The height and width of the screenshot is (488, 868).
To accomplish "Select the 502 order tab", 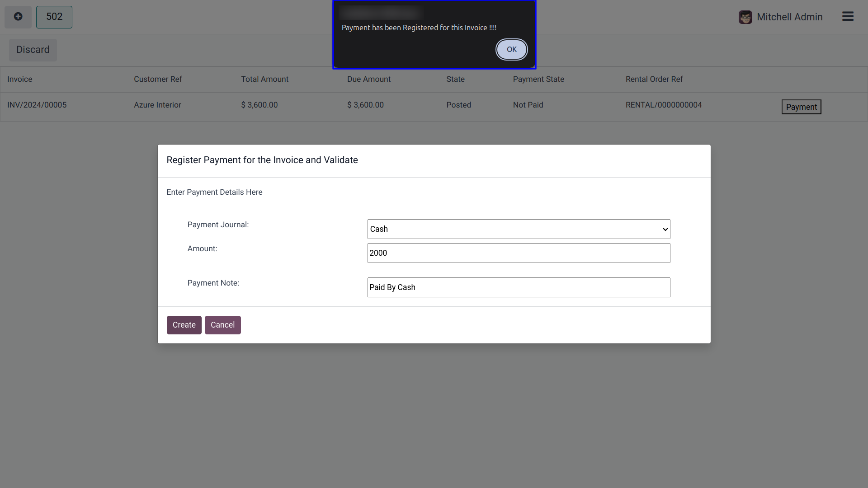I will [x=54, y=17].
